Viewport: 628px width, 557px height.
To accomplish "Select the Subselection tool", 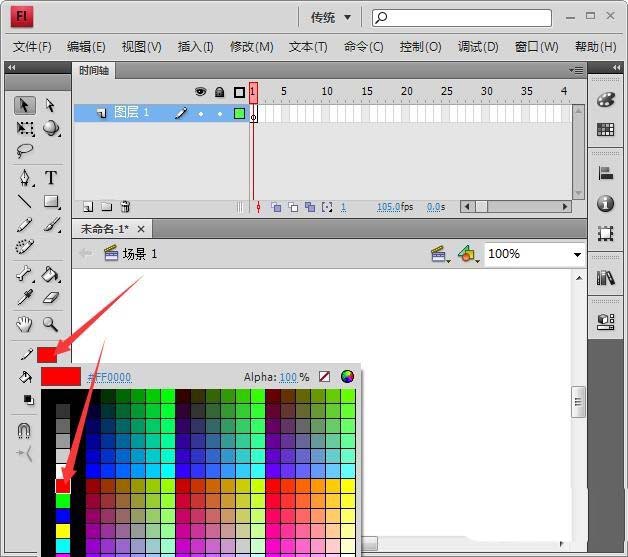I will pos(50,106).
